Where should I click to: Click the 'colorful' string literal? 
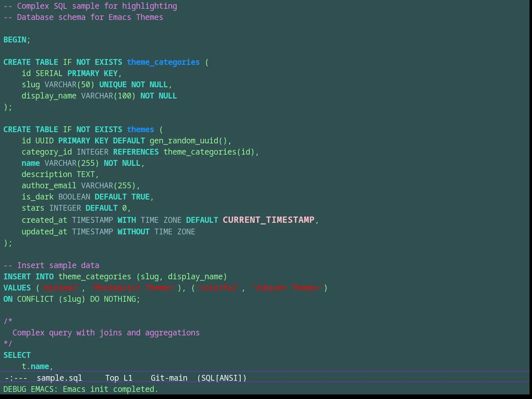218,288
